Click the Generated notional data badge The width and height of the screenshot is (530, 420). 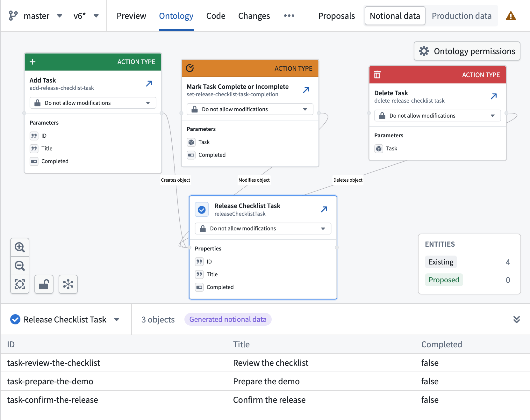[228, 319]
